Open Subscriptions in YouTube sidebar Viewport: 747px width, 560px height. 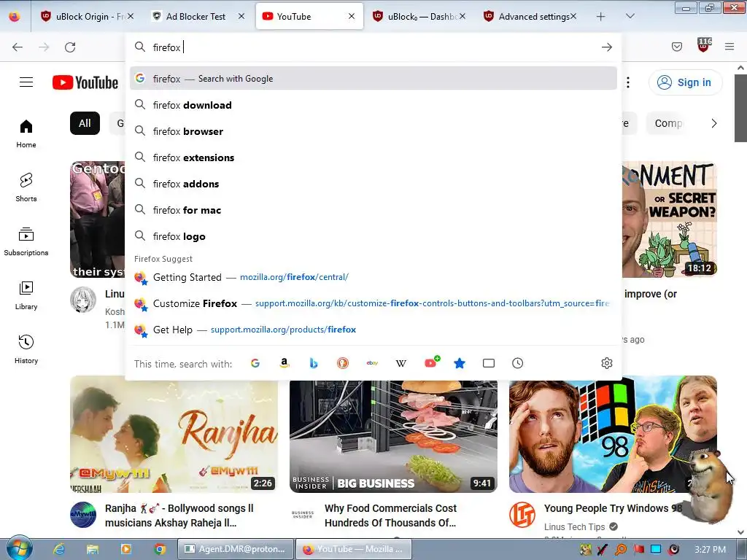pos(26,241)
